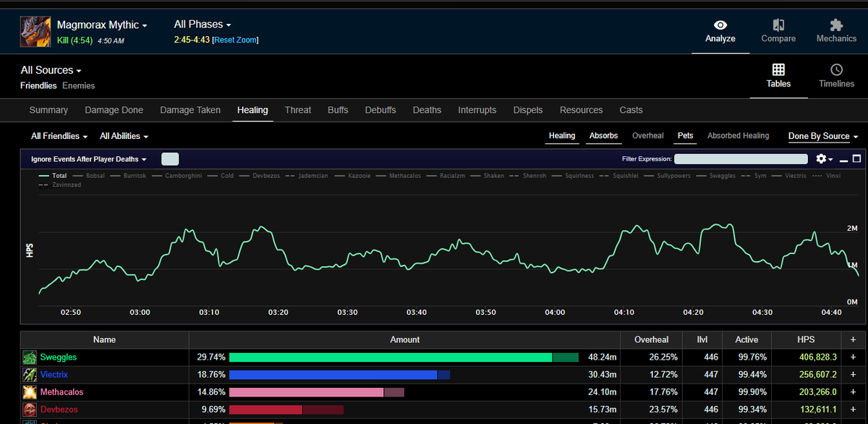Open the All Abilities dropdown
This screenshot has width=868, height=424.
124,136
